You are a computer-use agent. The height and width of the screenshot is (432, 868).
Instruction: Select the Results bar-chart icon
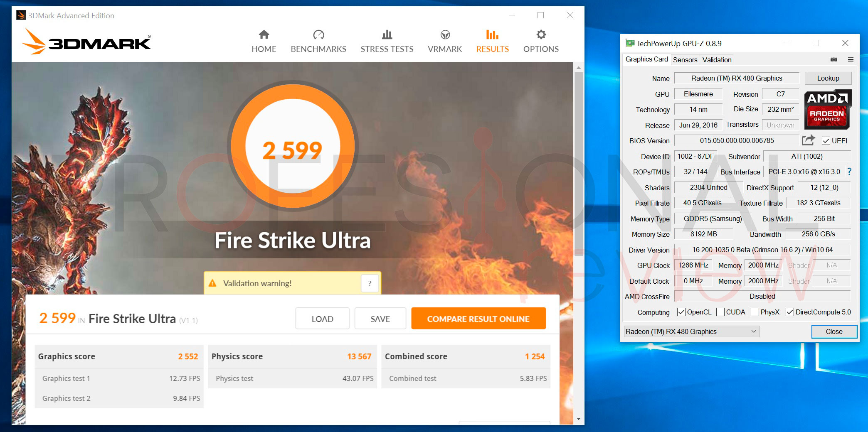pos(493,34)
